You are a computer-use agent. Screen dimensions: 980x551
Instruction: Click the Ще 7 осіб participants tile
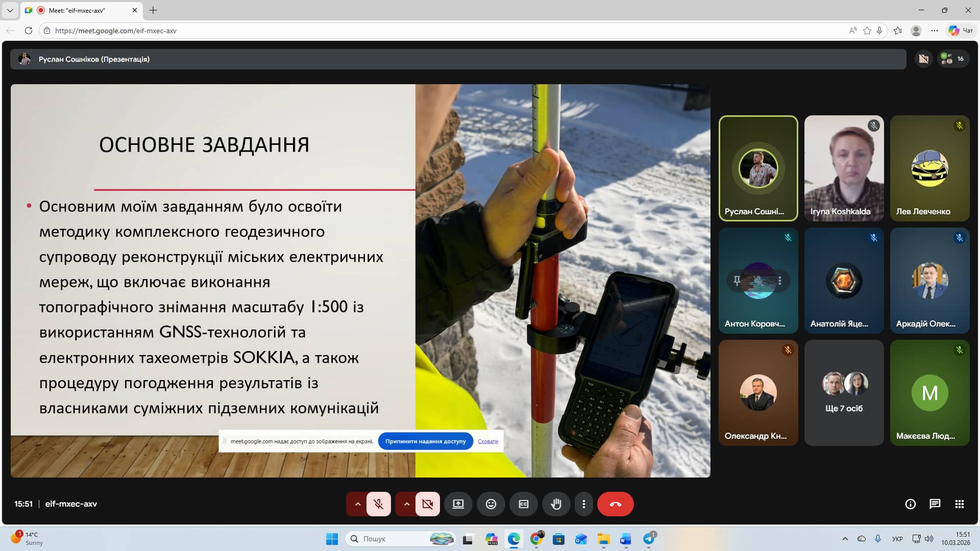click(x=844, y=393)
